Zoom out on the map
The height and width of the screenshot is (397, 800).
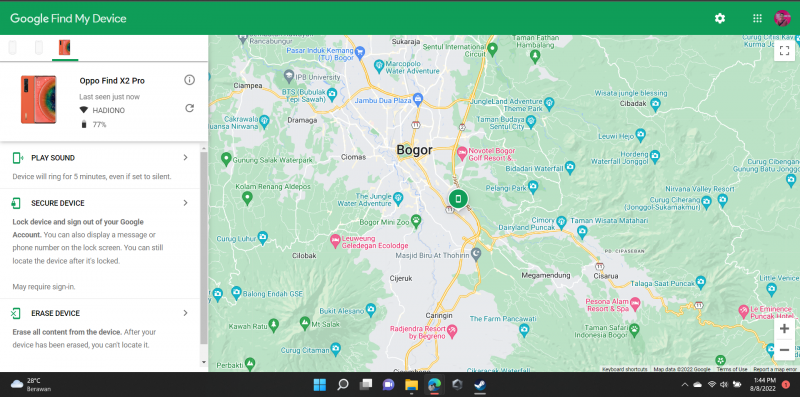[784, 350]
